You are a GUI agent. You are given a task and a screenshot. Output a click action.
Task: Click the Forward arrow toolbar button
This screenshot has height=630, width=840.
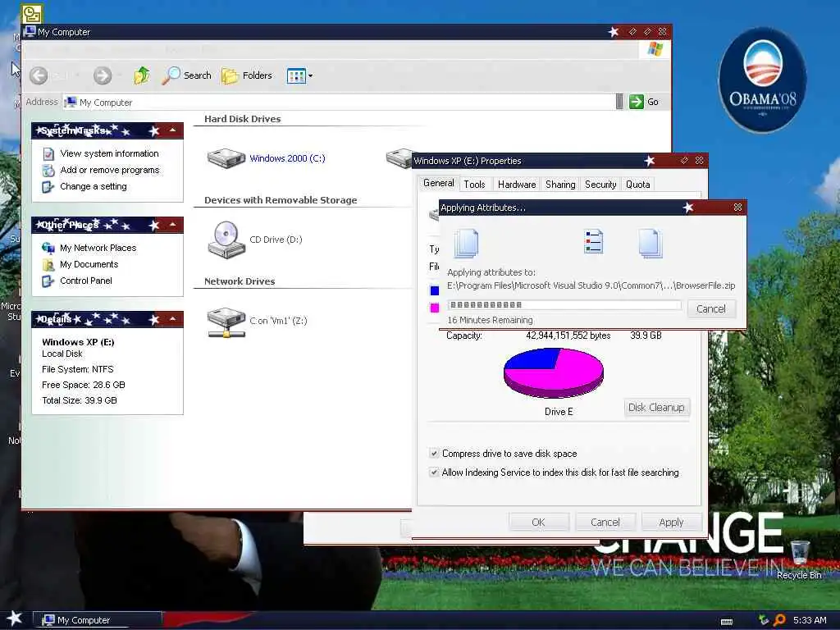tap(103, 75)
